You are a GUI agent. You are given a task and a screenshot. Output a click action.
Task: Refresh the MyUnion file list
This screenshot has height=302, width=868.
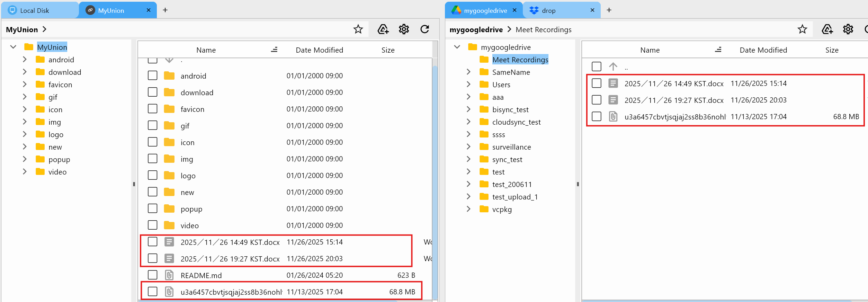coord(425,29)
